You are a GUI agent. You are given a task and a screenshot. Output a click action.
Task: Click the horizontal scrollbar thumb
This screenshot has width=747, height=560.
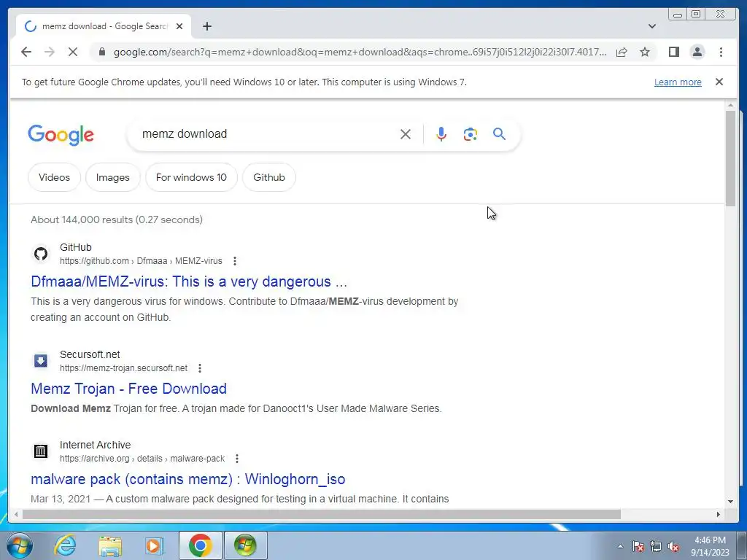[322, 514]
